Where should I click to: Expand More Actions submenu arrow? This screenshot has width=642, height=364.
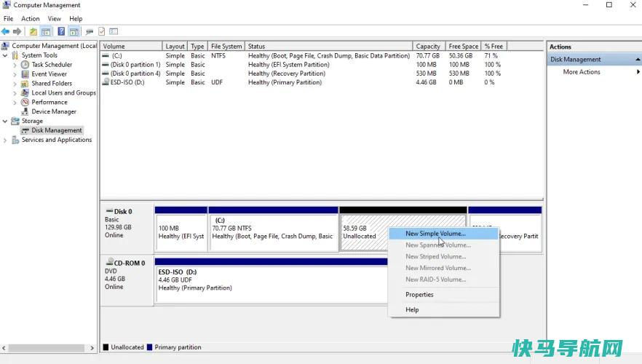[638, 72]
